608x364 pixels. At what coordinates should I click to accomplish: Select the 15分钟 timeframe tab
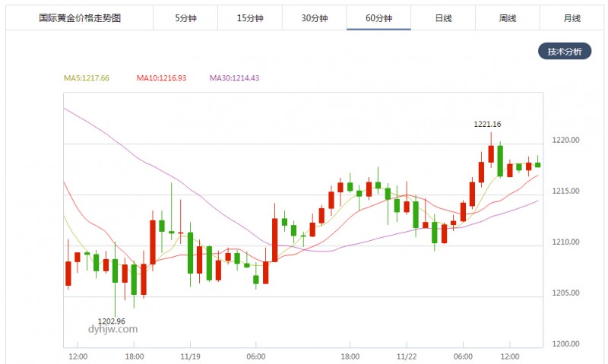250,17
